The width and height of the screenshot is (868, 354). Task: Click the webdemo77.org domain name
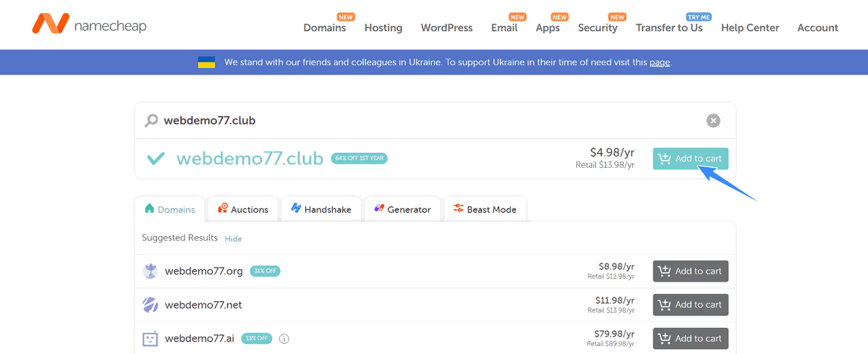[x=204, y=271]
